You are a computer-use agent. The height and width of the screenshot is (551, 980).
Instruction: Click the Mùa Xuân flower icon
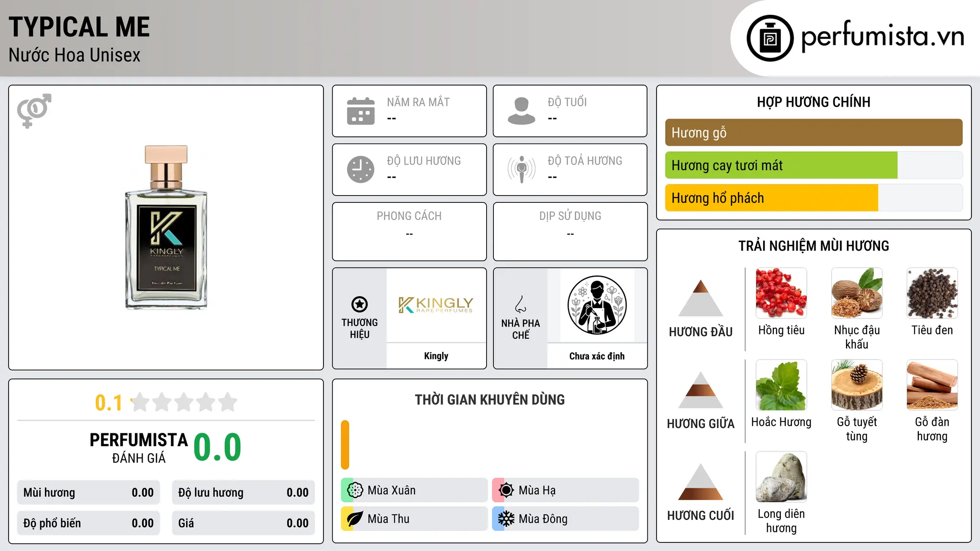pos(355,490)
